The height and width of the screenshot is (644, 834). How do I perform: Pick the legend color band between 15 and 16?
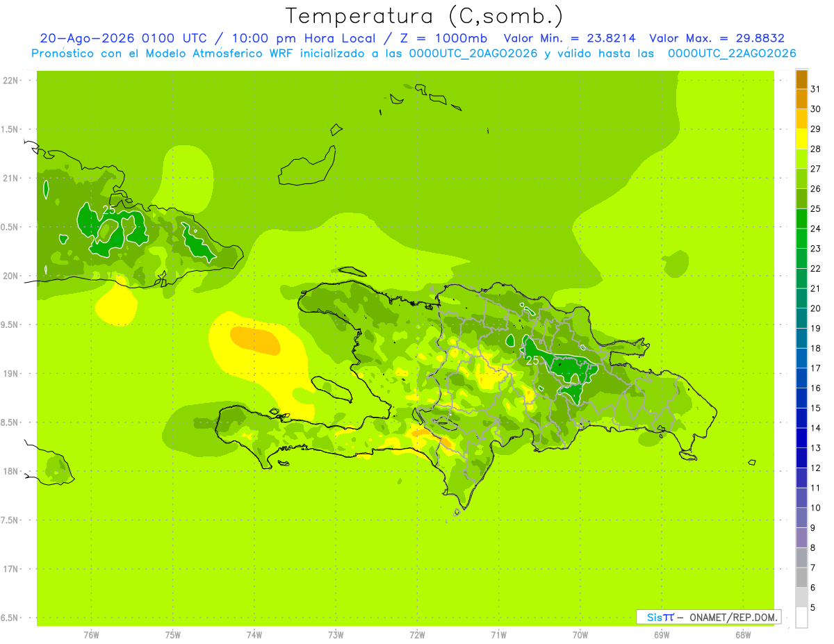click(x=801, y=398)
